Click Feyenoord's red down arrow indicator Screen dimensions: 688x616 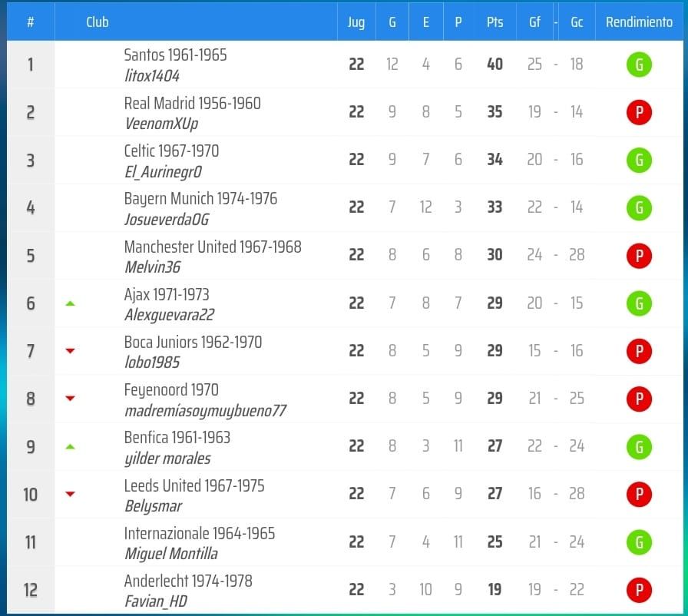70,399
